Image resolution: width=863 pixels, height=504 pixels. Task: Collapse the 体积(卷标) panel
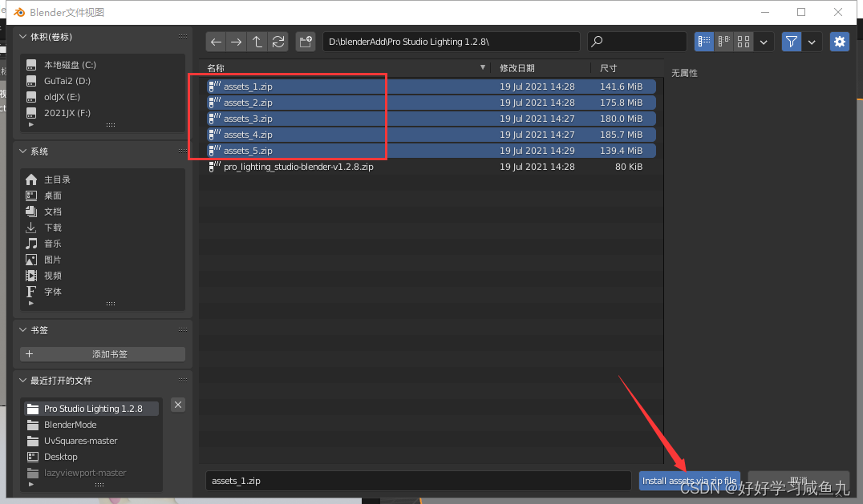click(22, 37)
